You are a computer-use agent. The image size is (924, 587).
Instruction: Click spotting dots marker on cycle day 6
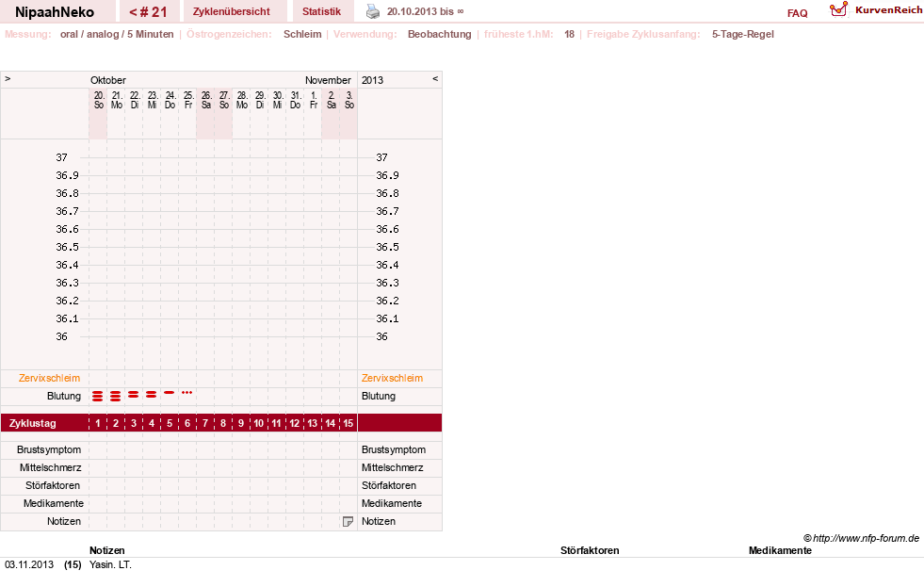(186, 393)
